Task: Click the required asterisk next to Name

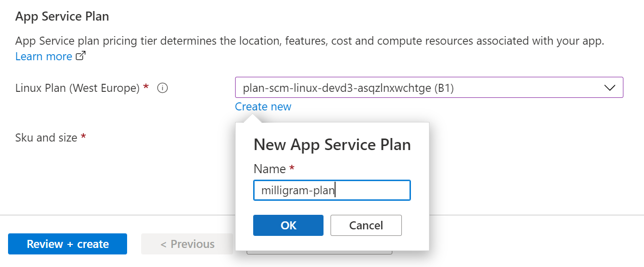Action: [292, 169]
